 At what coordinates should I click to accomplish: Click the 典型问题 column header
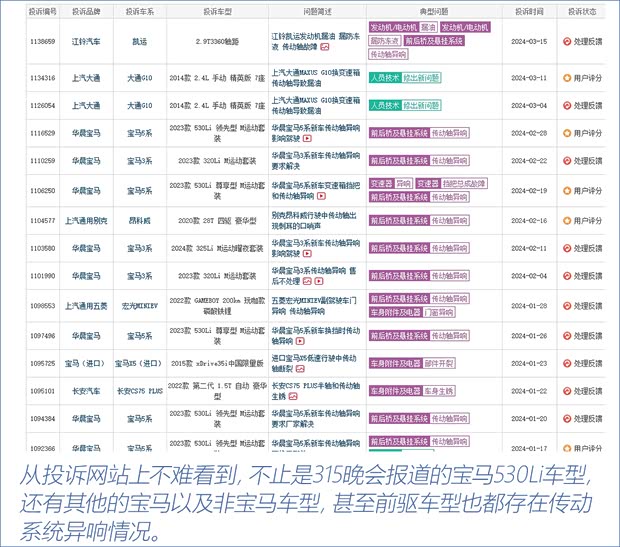click(434, 12)
